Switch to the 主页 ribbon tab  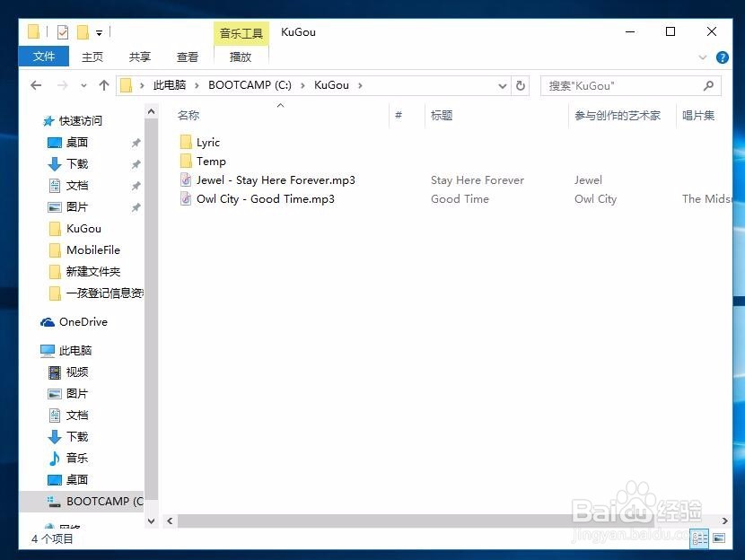point(92,57)
